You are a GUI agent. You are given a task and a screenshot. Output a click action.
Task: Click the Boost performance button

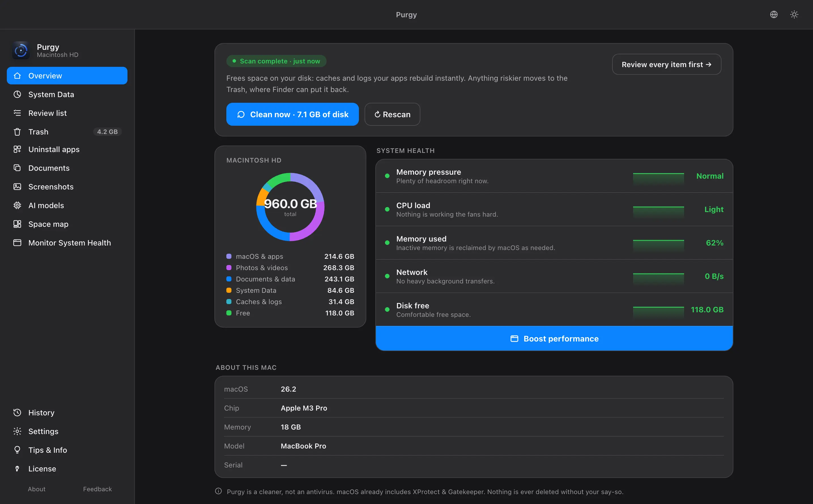click(554, 339)
